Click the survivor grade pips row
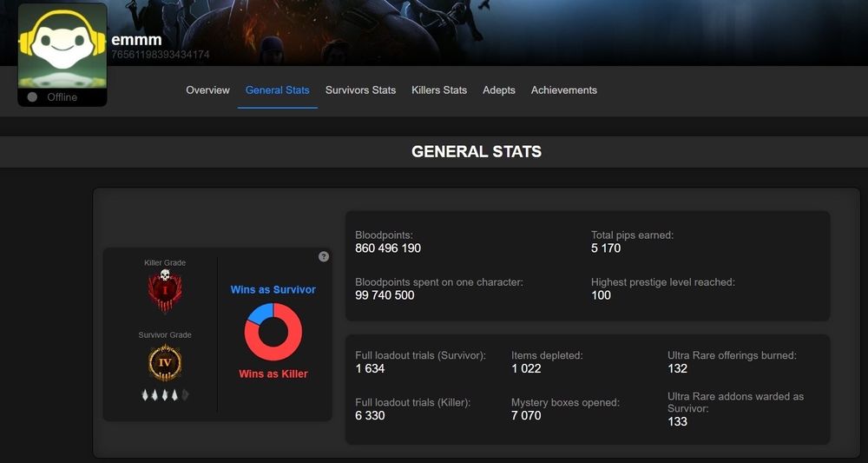 tap(165, 395)
